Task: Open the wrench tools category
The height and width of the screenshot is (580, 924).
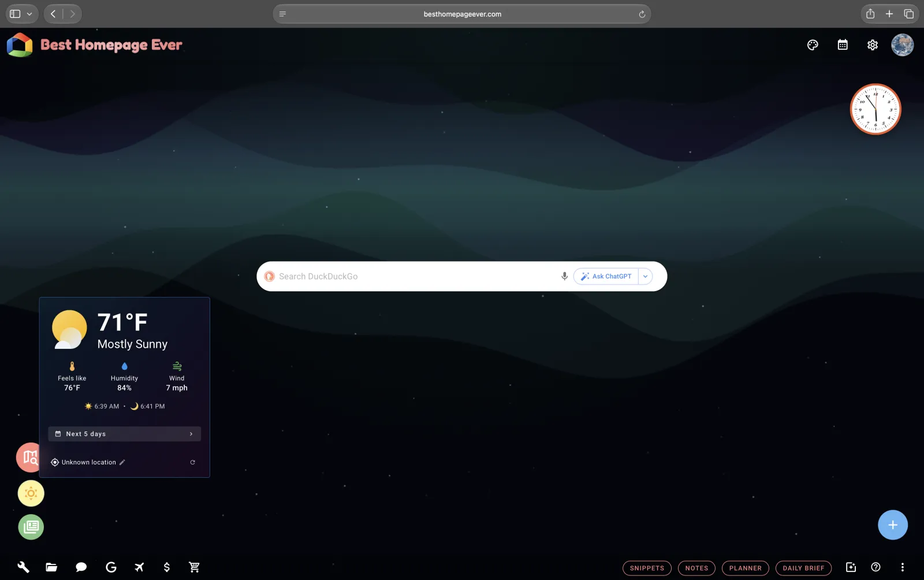Action: [x=23, y=567]
